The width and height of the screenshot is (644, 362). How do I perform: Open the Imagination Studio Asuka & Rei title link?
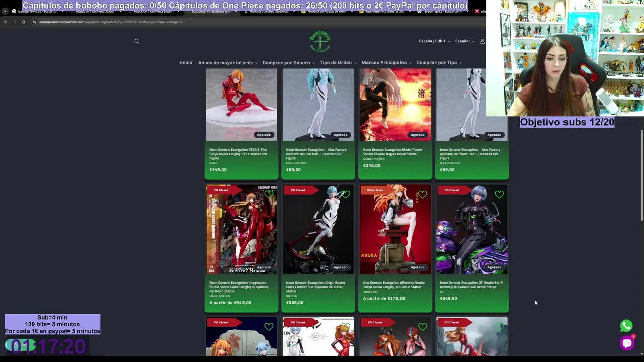239,287
